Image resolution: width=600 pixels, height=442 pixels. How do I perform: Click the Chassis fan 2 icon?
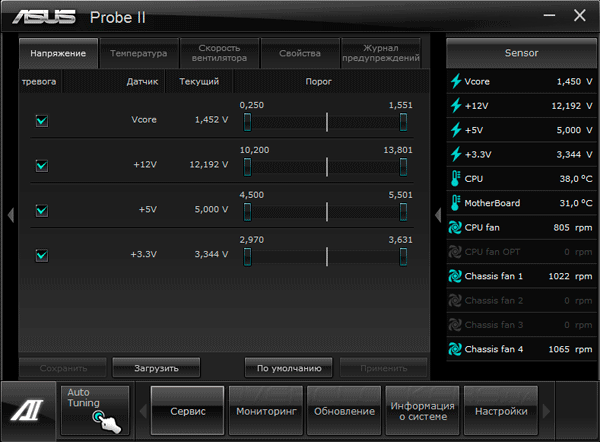(455, 300)
